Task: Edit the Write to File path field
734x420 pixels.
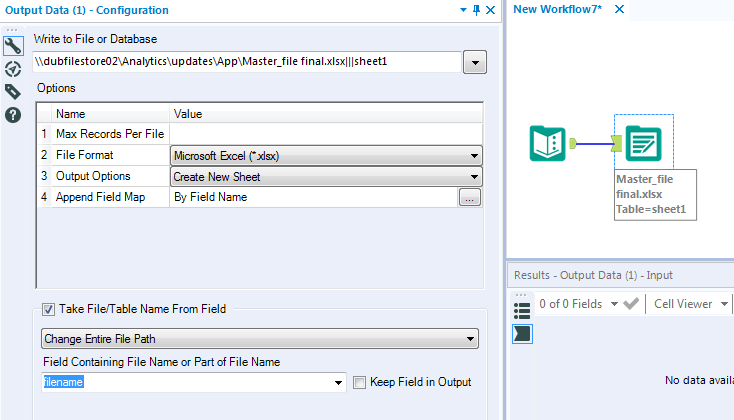Action: point(247,62)
